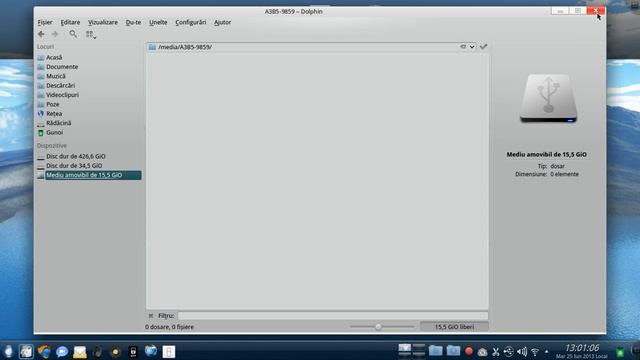Image resolution: width=640 pixels, height=360 pixels.
Task: Open the Editare menu
Action: pyautogui.click(x=70, y=22)
